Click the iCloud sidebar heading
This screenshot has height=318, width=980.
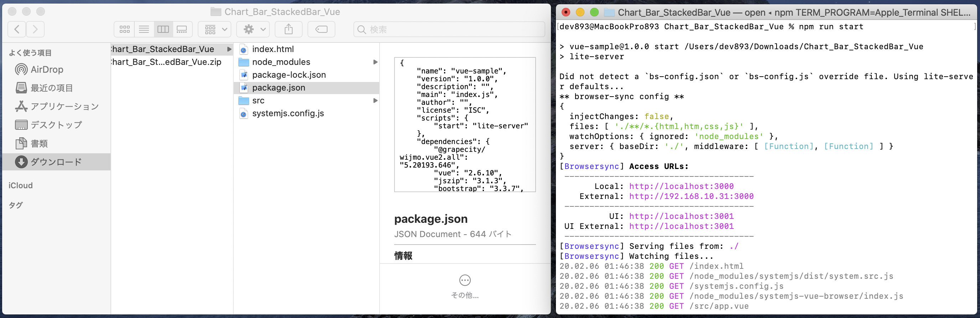tap(21, 185)
